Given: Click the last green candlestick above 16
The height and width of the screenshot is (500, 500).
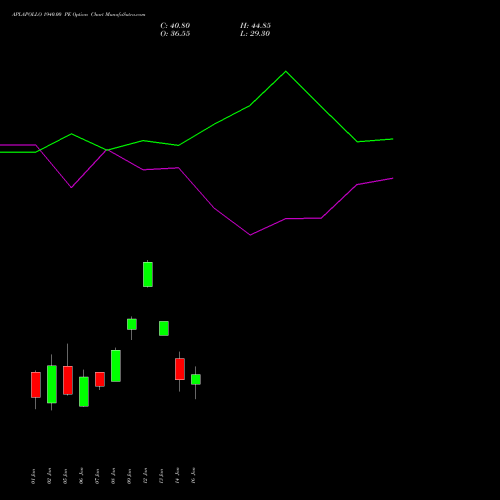Looking at the screenshot, I should pyautogui.click(x=196, y=379).
